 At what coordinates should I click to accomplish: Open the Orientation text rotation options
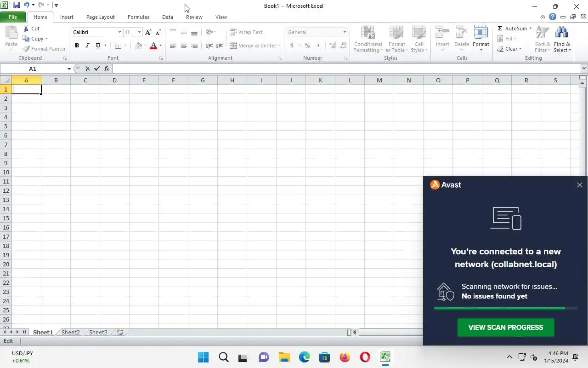210,32
